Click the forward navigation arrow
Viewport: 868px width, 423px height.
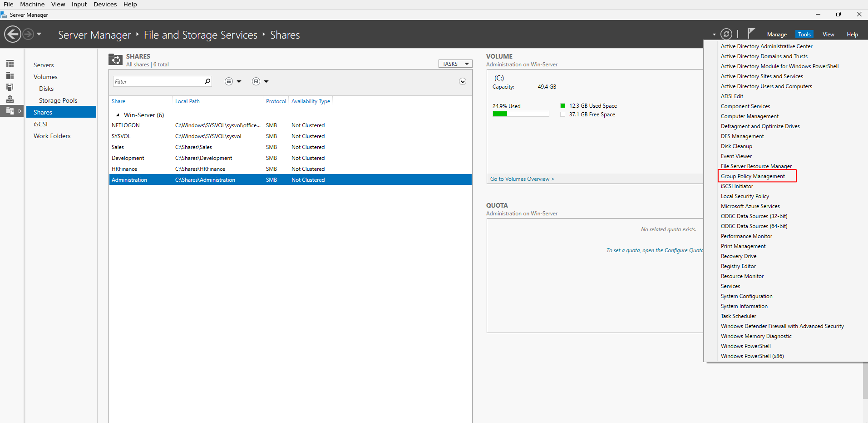[x=28, y=34]
